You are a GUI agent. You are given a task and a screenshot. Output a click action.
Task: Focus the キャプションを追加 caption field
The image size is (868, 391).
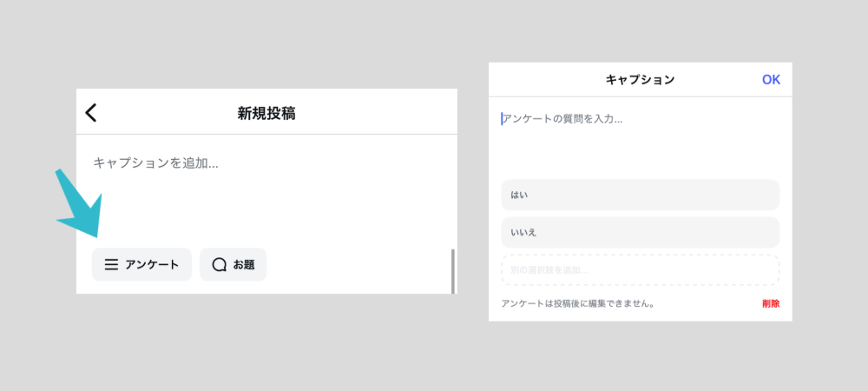(x=156, y=162)
